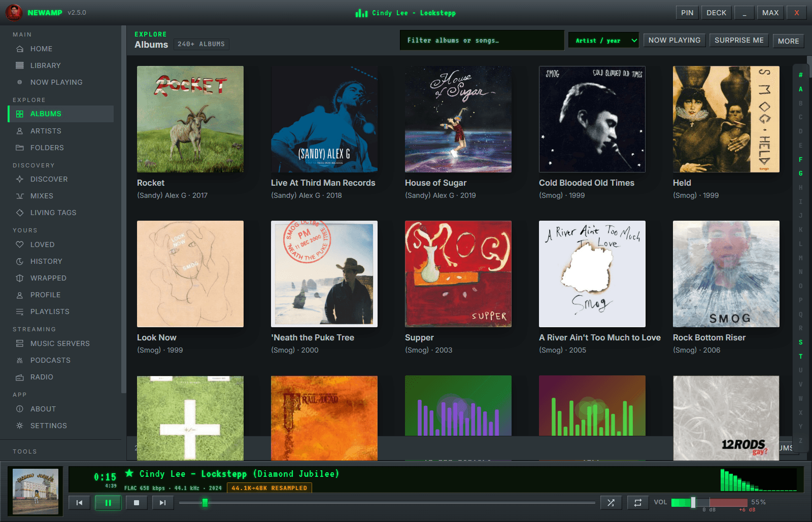Jump to # in alphabet index
The width and height of the screenshot is (812, 522).
pos(801,75)
